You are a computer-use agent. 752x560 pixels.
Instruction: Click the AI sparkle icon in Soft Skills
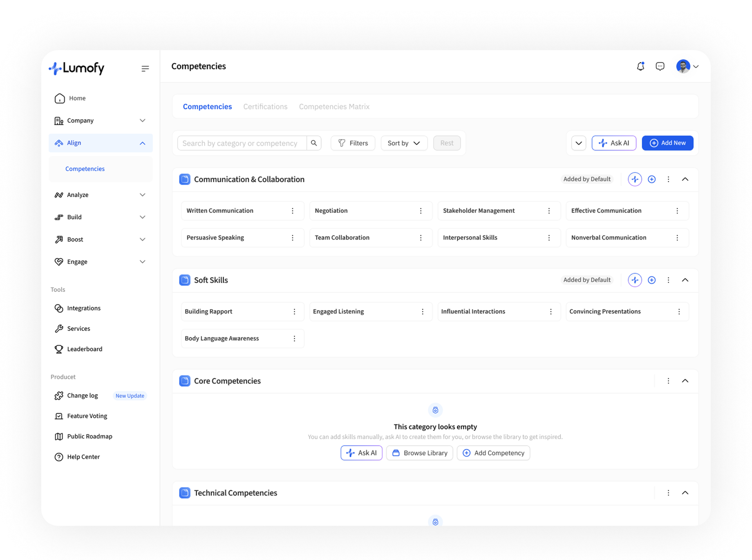click(635, 280)
